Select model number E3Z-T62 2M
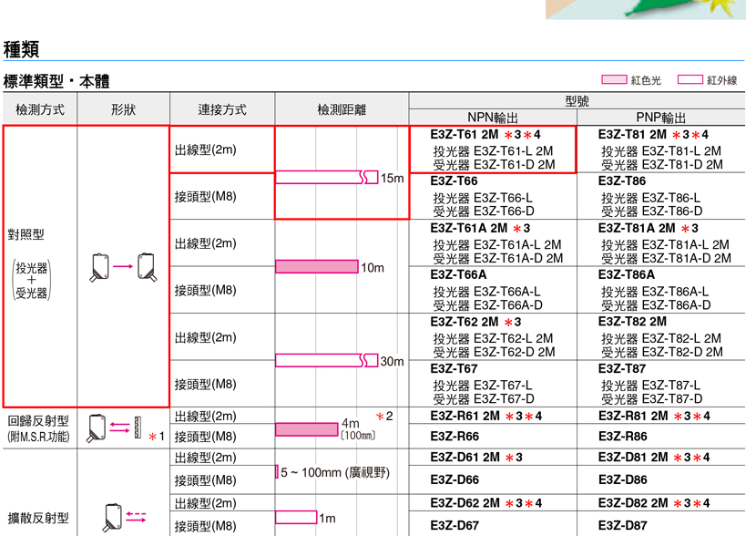The width and height of the screenshot is (756, 536). tap(465, 322)
